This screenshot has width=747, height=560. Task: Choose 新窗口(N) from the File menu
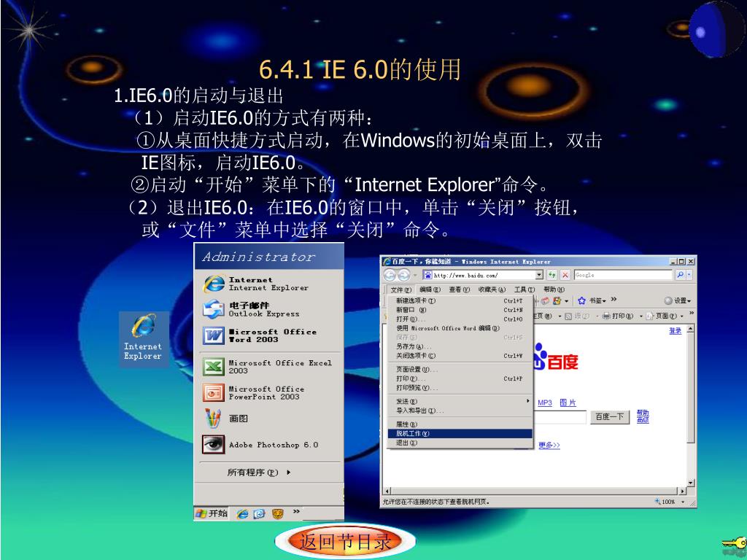(460, 310)
